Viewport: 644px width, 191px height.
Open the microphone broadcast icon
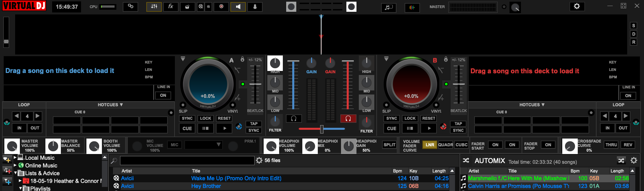coord(255,7)
